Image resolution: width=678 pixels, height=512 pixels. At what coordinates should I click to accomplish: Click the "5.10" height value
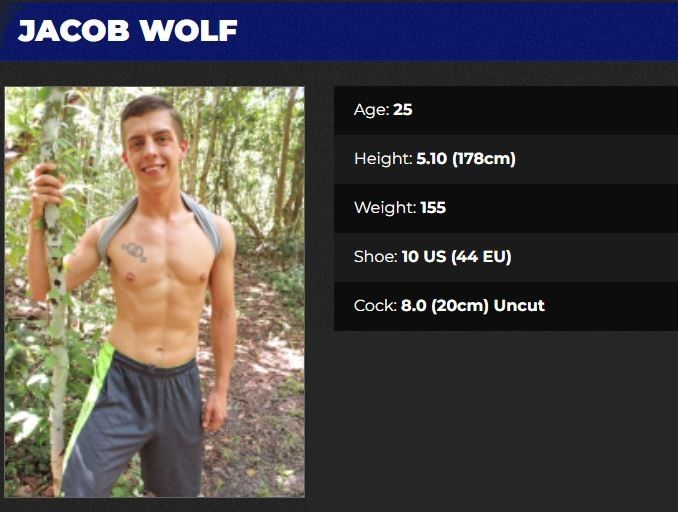click(x=432, y=159)
